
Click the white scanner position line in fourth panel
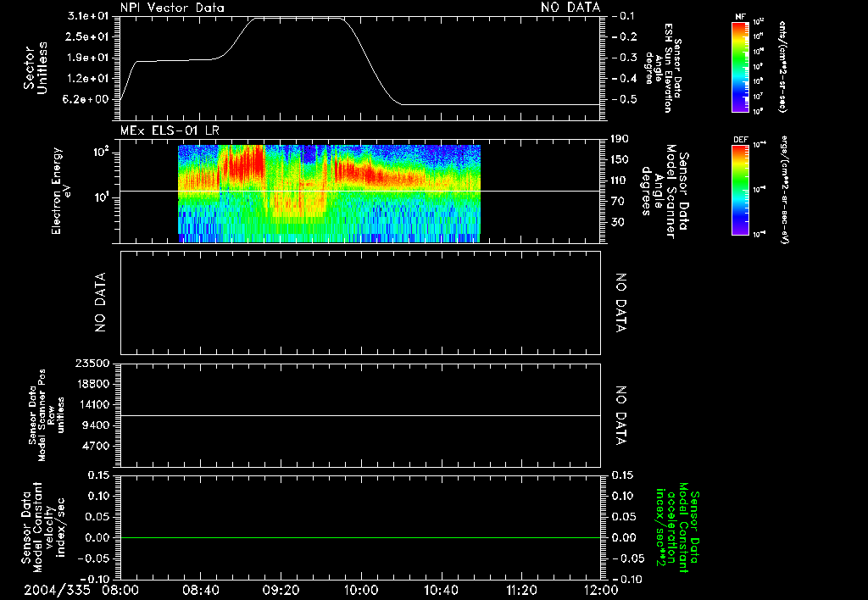(360, 415)
